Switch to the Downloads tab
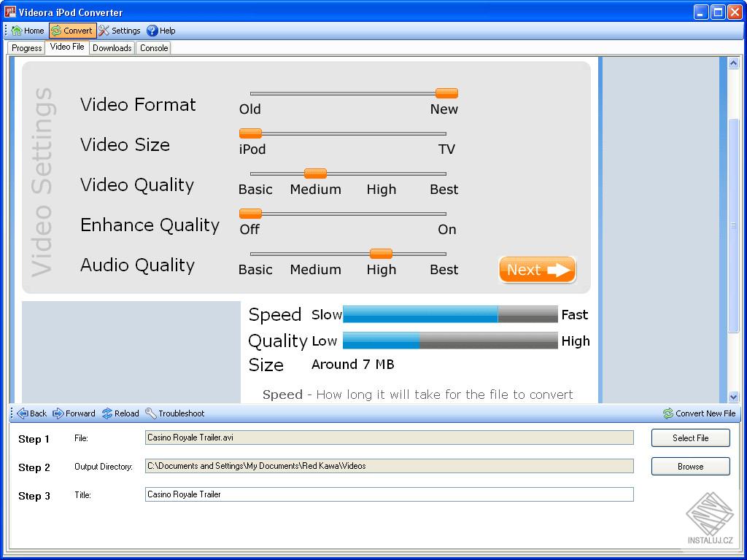Image resolution: width=747 pixels, height=560 pixels. coord(112,48)
